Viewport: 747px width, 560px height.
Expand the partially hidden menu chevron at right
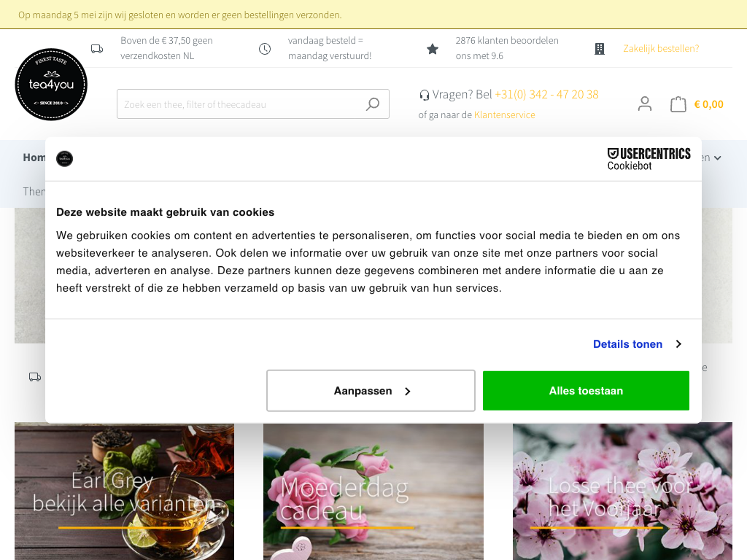(718, 158)
